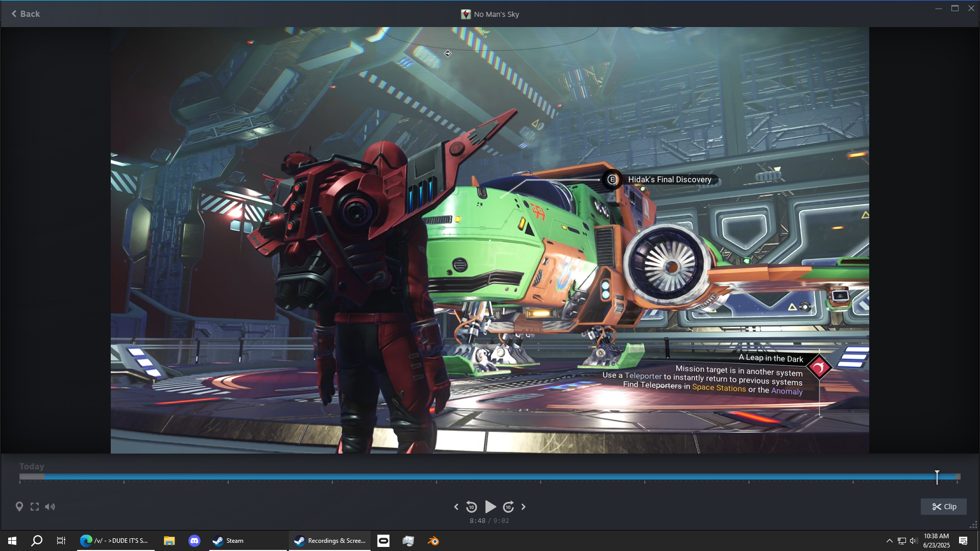Open the Windows notification center

point(963,541)
